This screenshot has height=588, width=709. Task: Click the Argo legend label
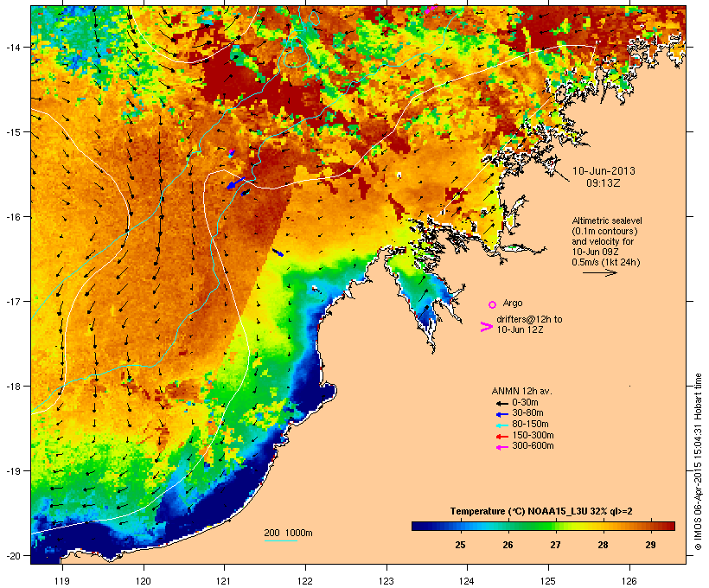click(513, 303)
